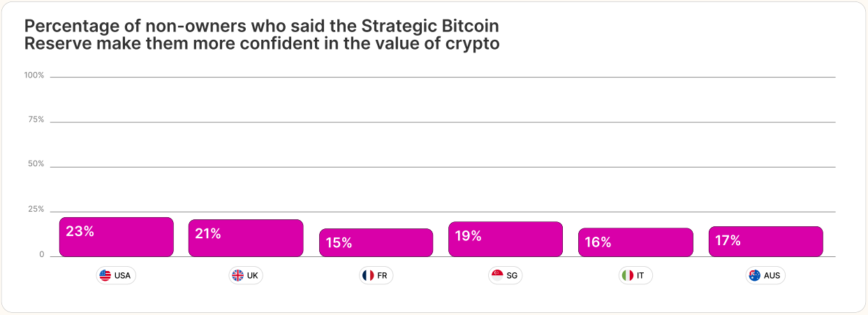Click the SG country label text
Viewport: 868px width, 315px height.
(x=512, y=275)
